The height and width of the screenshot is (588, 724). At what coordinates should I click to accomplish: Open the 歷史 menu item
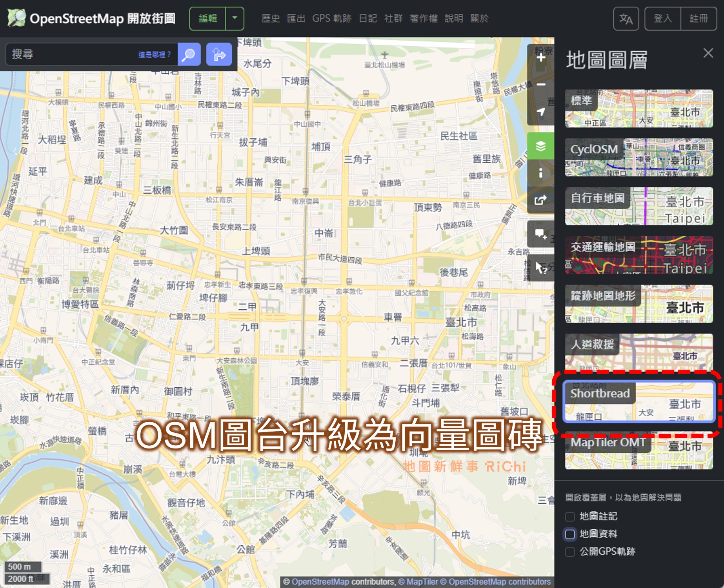tap(271, 18)
